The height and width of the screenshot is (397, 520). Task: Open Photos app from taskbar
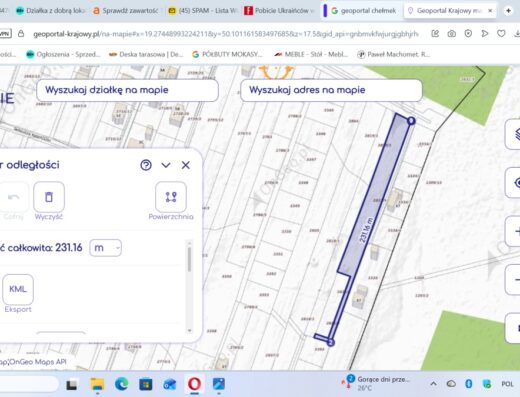[x=219, y=385]
